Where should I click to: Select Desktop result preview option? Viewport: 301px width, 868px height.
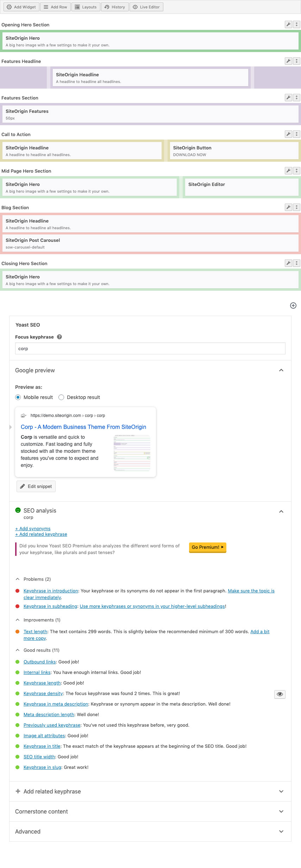pyautogui.click(x=61, y=397)
